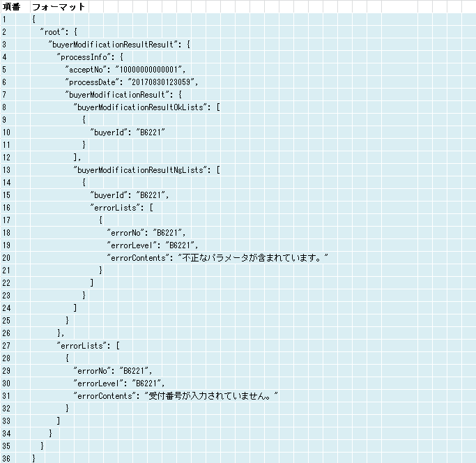This screenshot has height=463, width=476.
Task: Click the "processInfo": { line
Action: click(90, 56)
